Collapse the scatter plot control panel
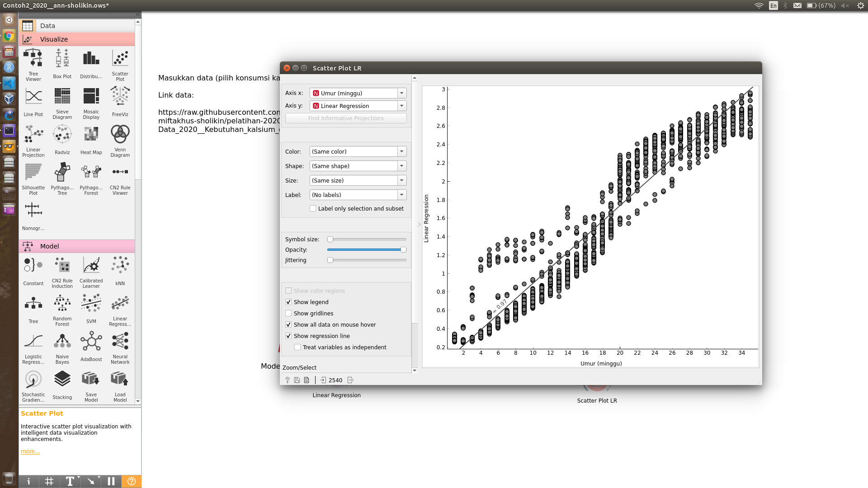The height and width of the screenshot is (488, 868). point(419,224)
